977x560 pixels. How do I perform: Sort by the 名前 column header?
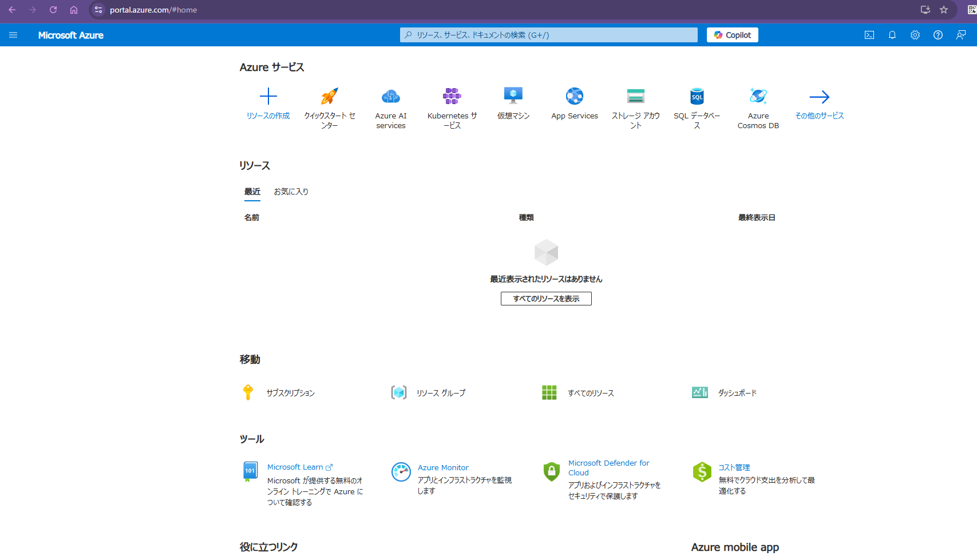coord(252,217)
